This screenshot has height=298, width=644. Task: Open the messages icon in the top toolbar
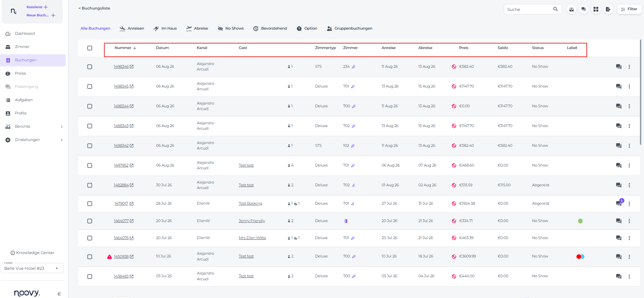coord(584,10)
